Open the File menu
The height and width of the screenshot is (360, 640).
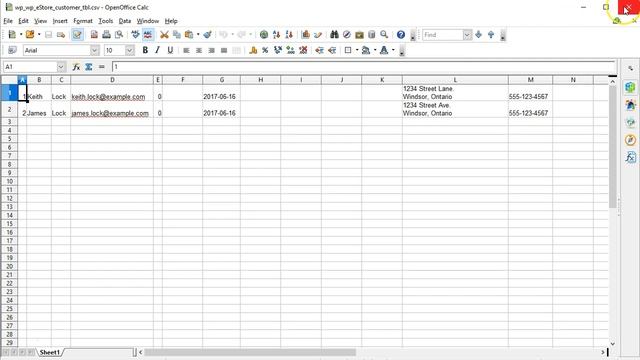[x=8, y=21]
